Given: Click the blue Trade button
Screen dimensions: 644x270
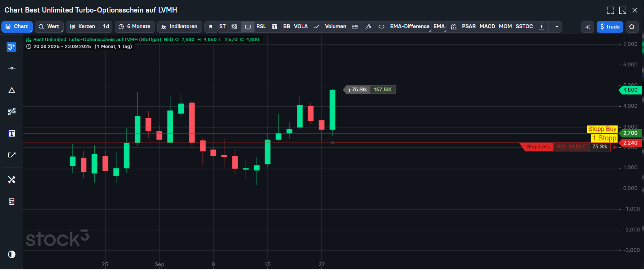Looking at the screenshot, I should pyautogui.click(x=610, y=27).
